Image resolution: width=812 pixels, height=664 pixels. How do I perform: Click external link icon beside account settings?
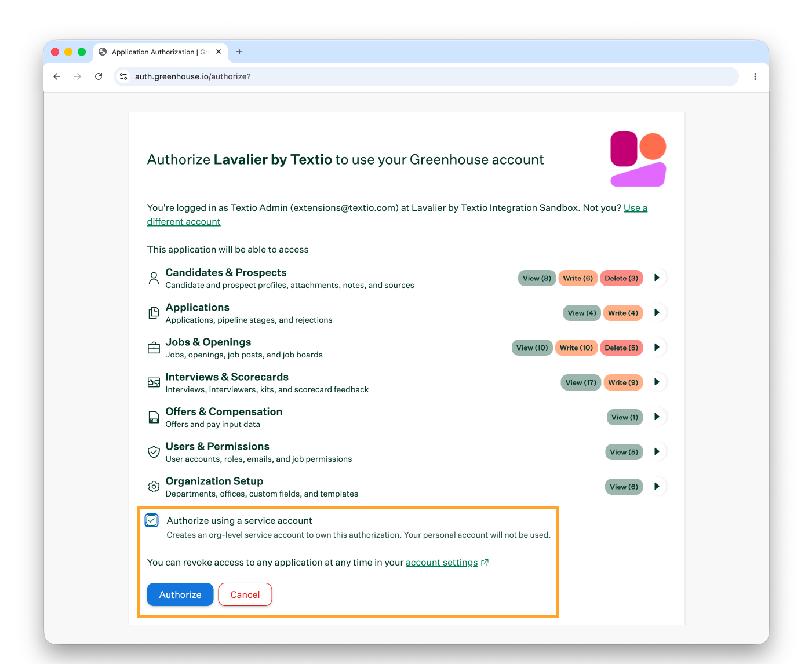[x=485, y=563]
